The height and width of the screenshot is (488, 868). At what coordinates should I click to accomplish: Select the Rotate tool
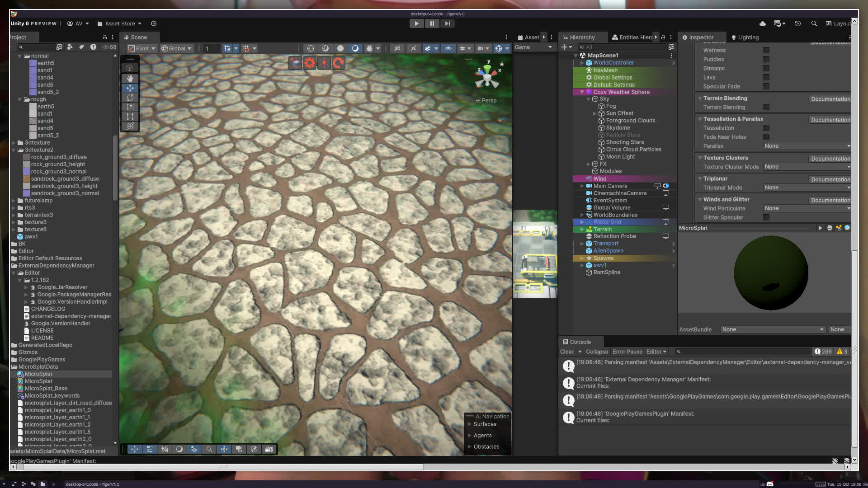tap(130, 98)
